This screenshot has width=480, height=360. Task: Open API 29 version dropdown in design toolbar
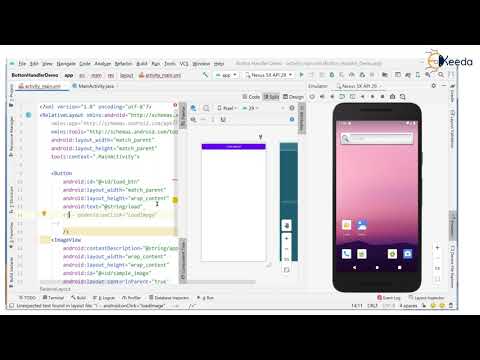pos(250,108)
